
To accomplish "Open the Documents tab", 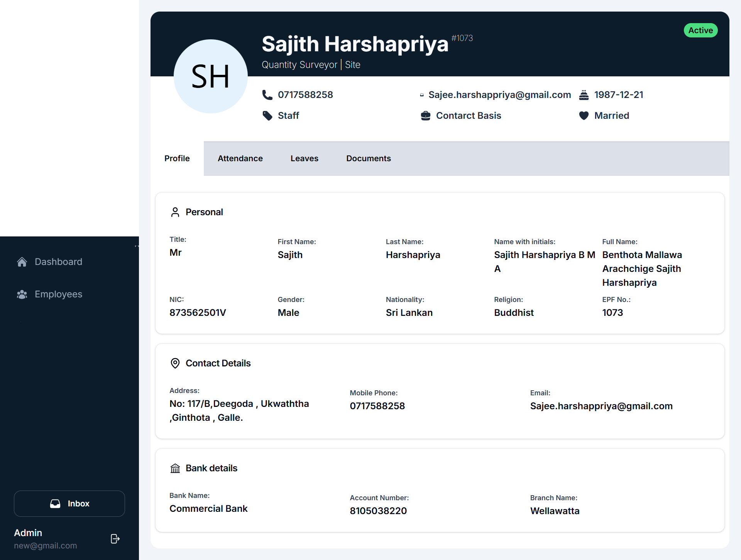I will (x=368, y=158).
